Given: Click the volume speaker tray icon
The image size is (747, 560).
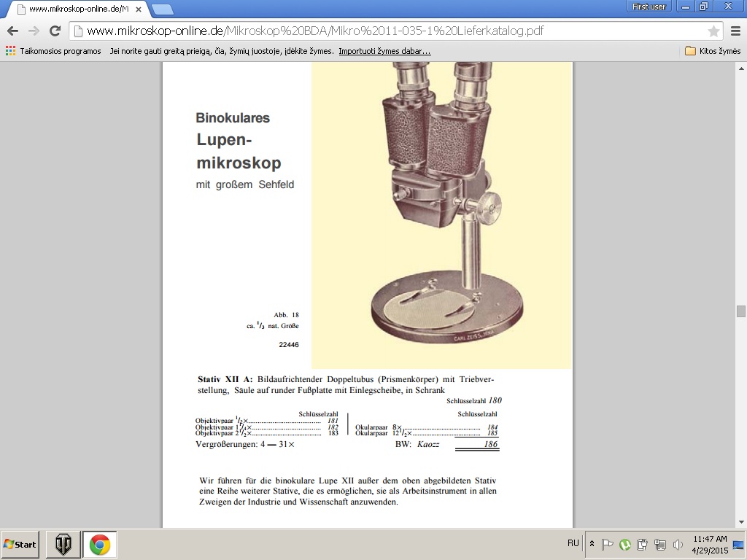Looking at the screenshot, I should pos(678,544).
